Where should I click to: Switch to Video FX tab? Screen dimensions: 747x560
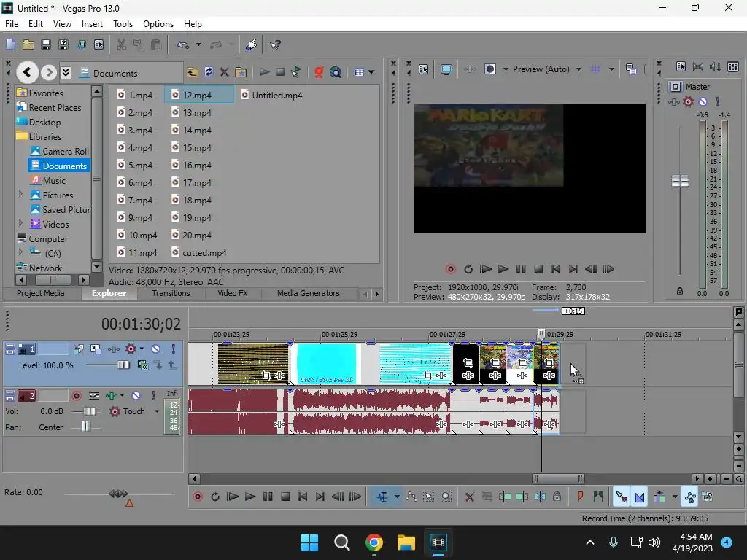(233, 293)
